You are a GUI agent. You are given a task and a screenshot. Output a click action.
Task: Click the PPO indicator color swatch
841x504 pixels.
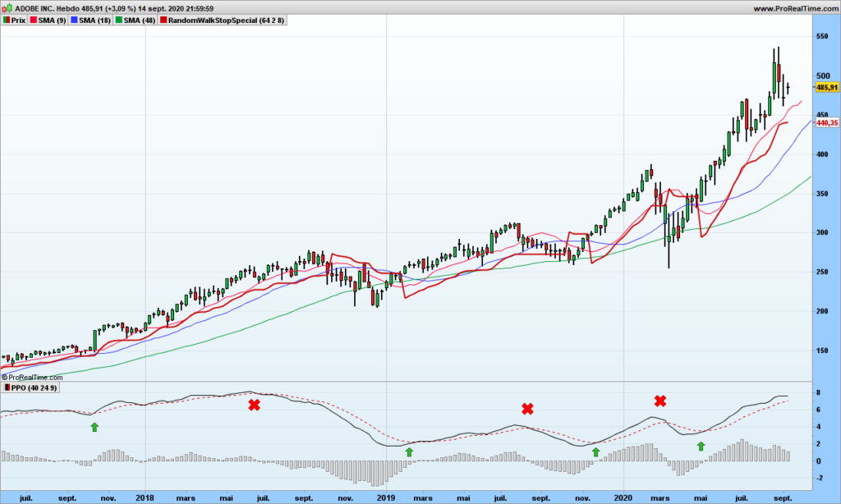[7, 387]
